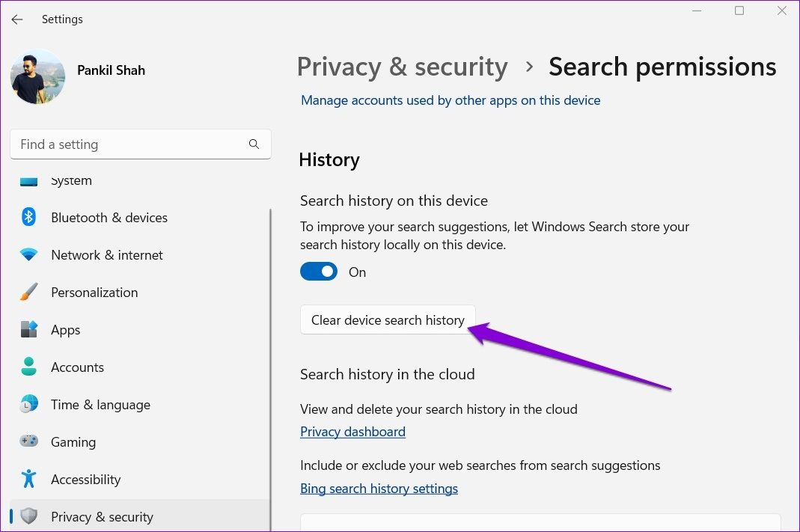Open Bing search history settings link
Image resolution: width=800 pixels, height=532 pixels.
click(379, 489)
